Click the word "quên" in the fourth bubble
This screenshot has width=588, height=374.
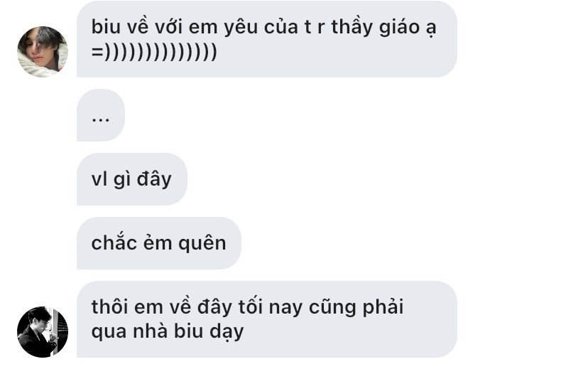click(x=202, y=243)
